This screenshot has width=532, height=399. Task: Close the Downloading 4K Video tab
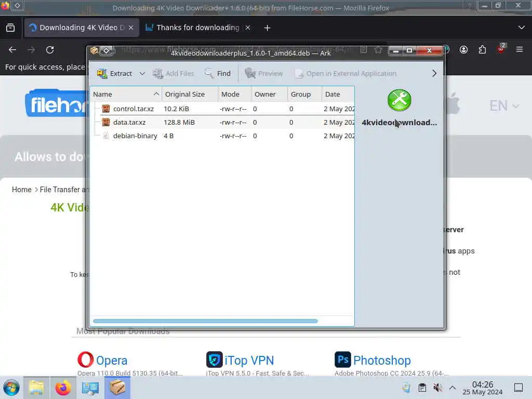pyautogui.click(x=131, y=28)
